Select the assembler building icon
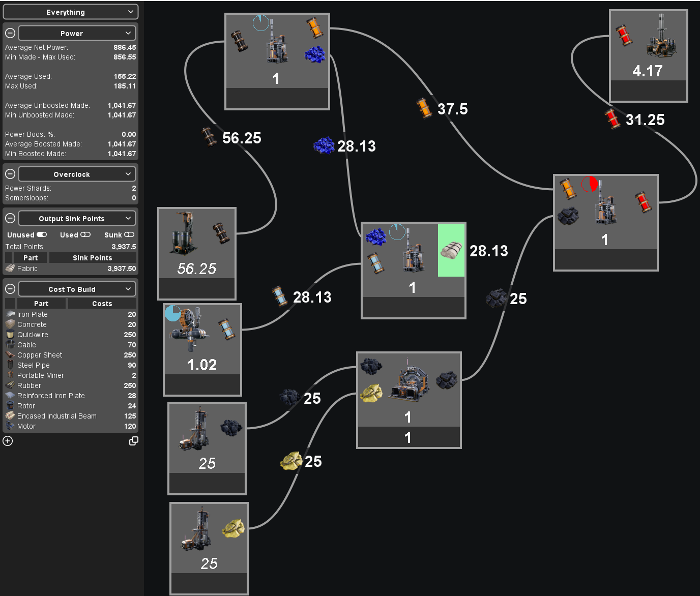 [x=409, y=381]
